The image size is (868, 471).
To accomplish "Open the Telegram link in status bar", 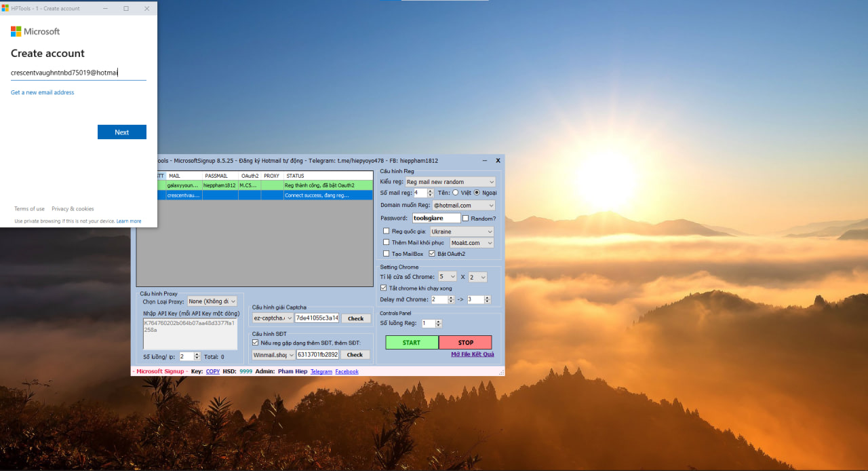I will point(321,371).
